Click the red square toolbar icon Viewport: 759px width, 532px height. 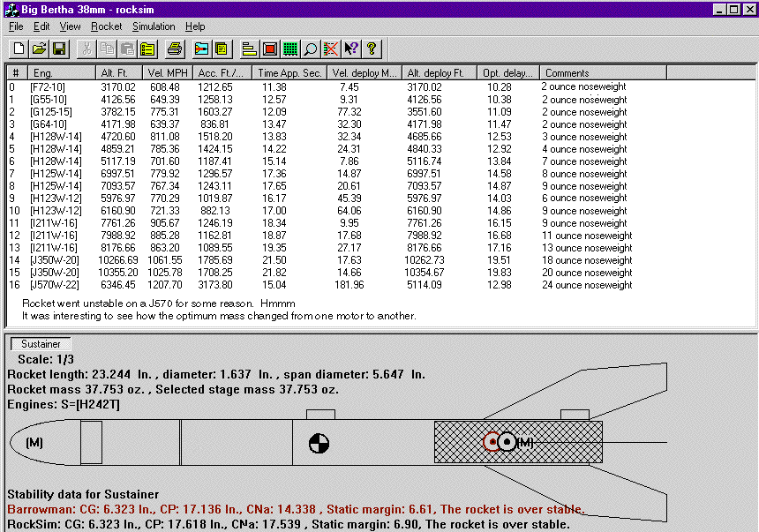pyautogui.click(x=270, y=49)
